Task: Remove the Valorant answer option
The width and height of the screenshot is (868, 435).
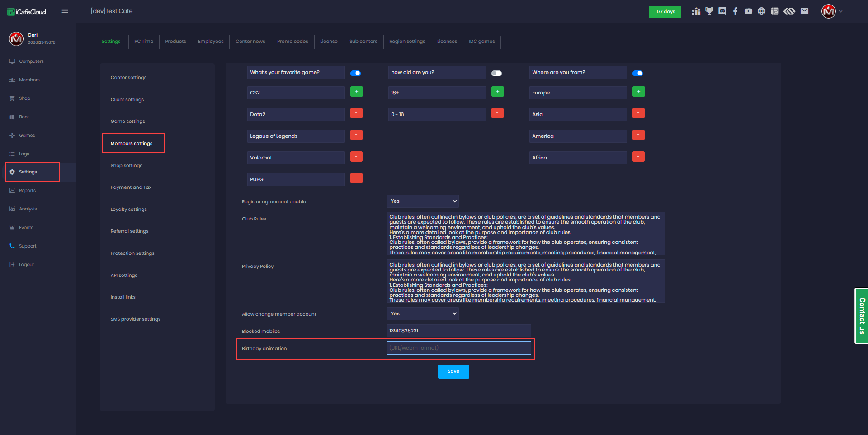Action: (x=356, y=157)
